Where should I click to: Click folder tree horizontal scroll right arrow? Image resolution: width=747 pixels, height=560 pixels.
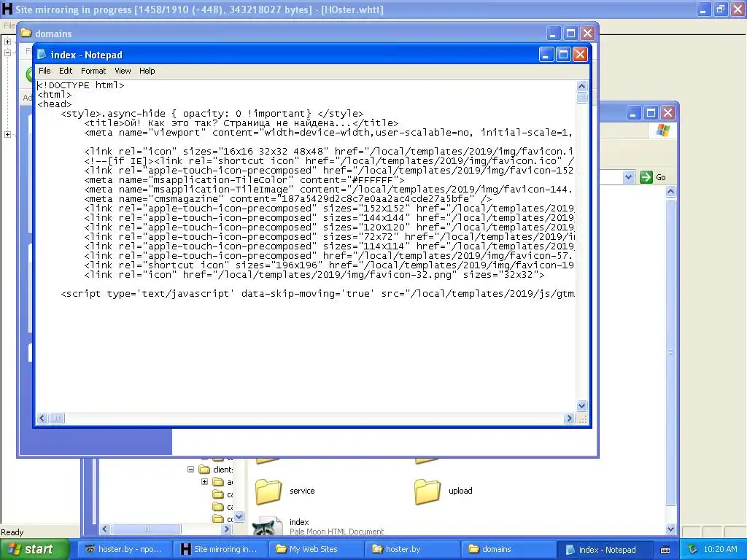[x=227, y=529]
